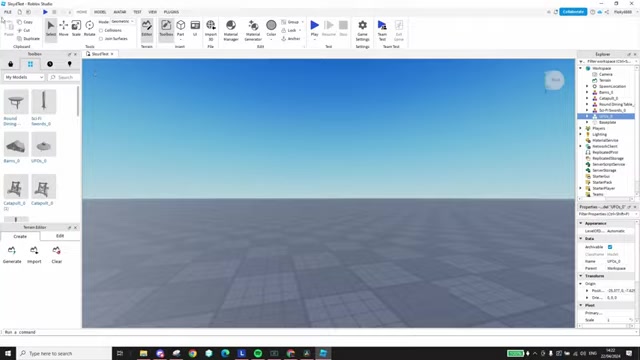Image resolution: width=640 pixels, height=360 pixels.
Task: Click the Run a command bar
Action: point(318,332)
